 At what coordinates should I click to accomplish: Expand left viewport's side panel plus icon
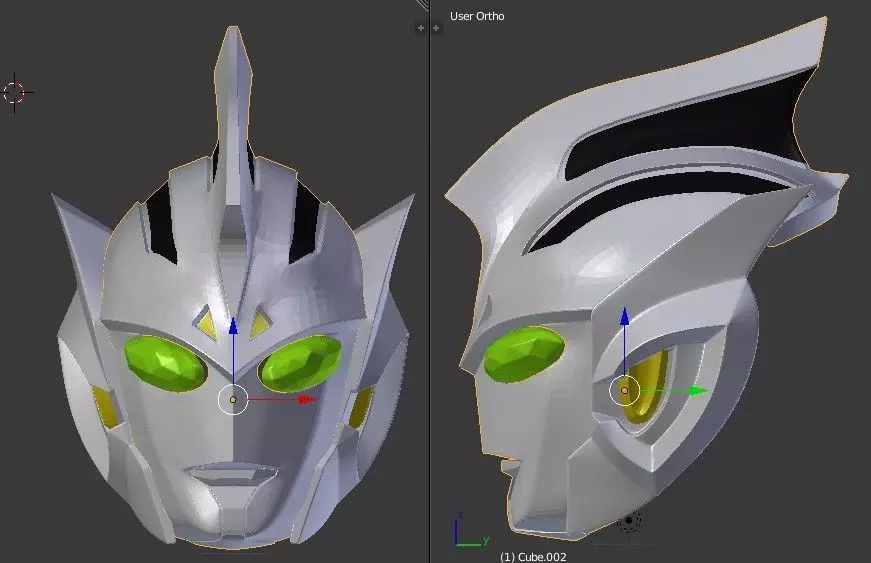(x=421, y=28)
